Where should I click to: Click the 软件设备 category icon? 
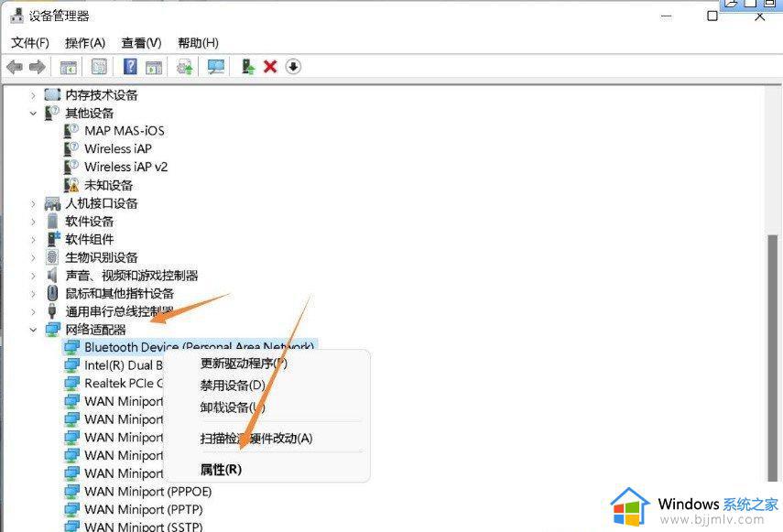(x=52, y=221)
